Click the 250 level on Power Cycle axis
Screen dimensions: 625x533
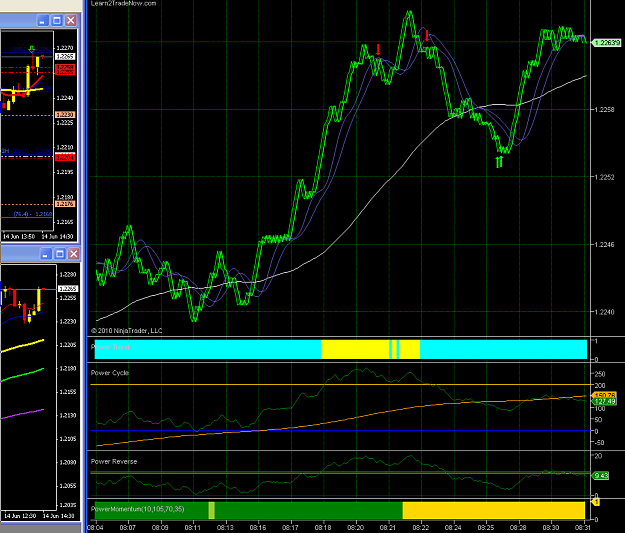click(600, 374)
